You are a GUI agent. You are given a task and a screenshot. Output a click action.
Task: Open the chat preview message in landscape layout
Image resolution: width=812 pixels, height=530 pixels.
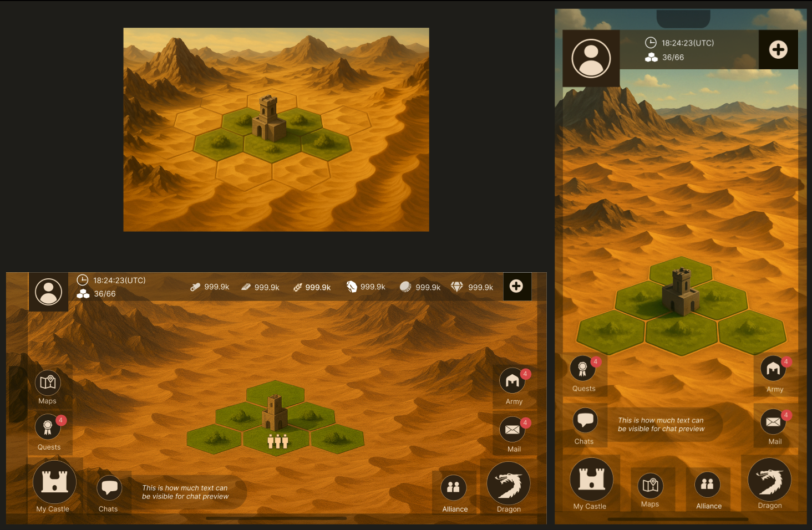click(x=185, y=492)
